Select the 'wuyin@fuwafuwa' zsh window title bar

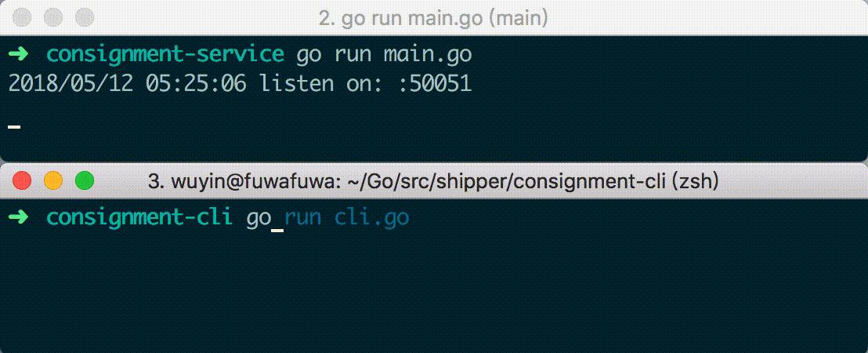[434, 180]
